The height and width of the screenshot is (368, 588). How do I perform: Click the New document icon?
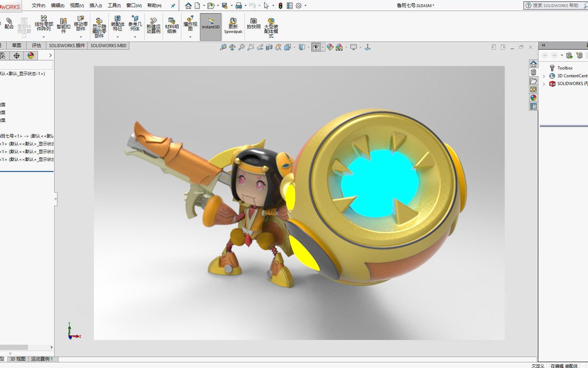[x=197, y=6]
